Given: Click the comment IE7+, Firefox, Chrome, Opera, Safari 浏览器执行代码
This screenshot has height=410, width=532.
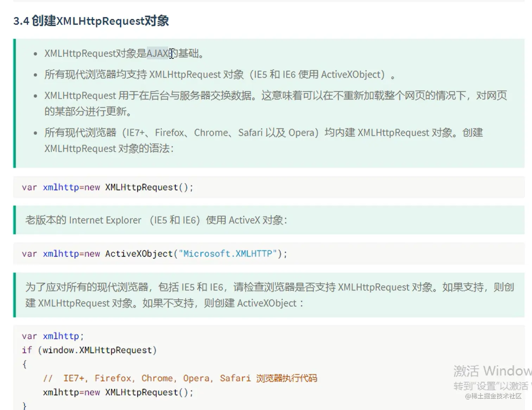Looking at the screenshot, I should 180,378.
